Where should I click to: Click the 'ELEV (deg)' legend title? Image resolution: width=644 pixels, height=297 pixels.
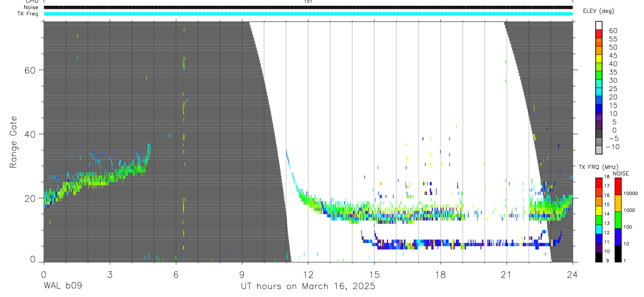(x=600, y=11)
